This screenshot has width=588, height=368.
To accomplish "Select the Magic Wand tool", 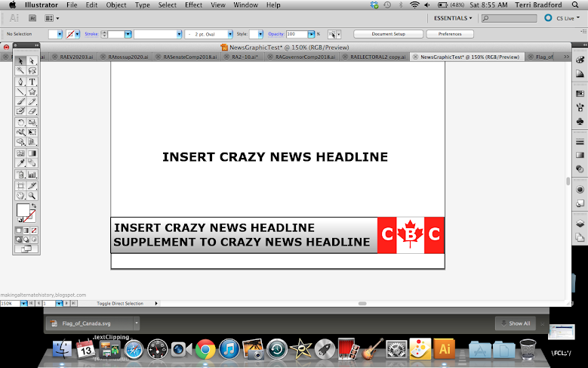I will [20, 70].
